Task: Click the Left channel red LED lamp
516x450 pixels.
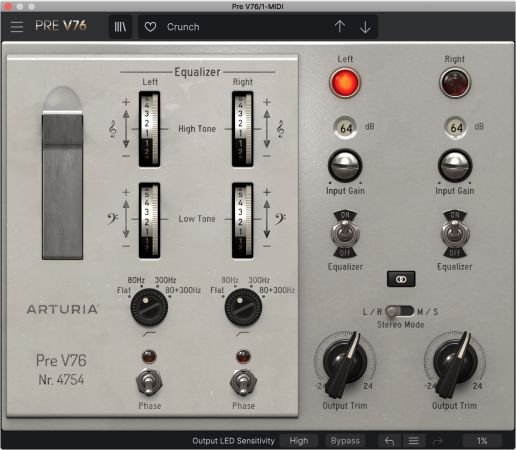Action: pos(345,82)
